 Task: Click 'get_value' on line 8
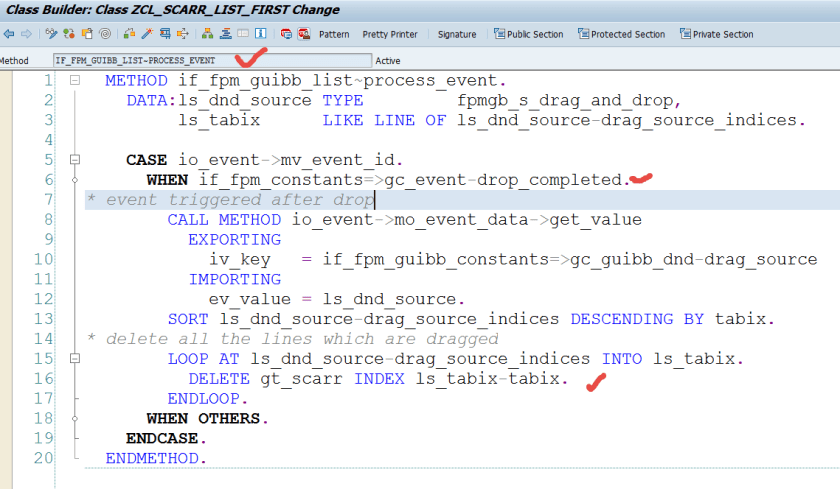pyautogui.click(x=595, y=220)
